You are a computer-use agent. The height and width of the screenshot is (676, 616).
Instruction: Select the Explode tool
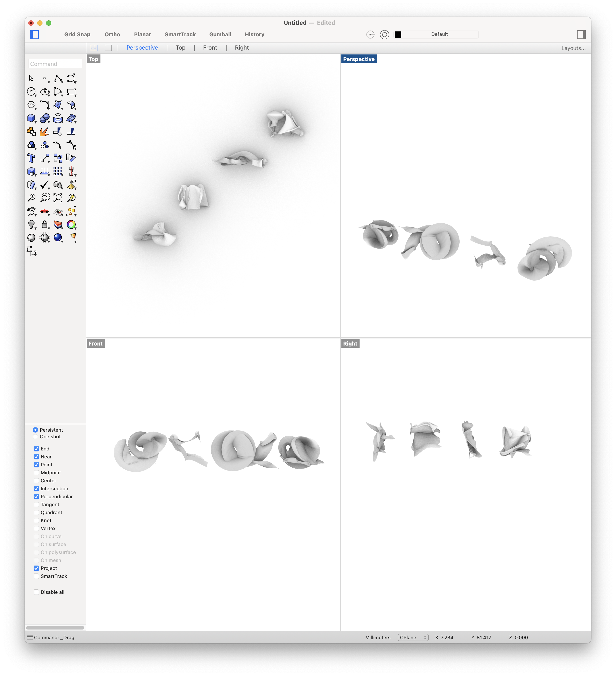(x=44, y=132)
